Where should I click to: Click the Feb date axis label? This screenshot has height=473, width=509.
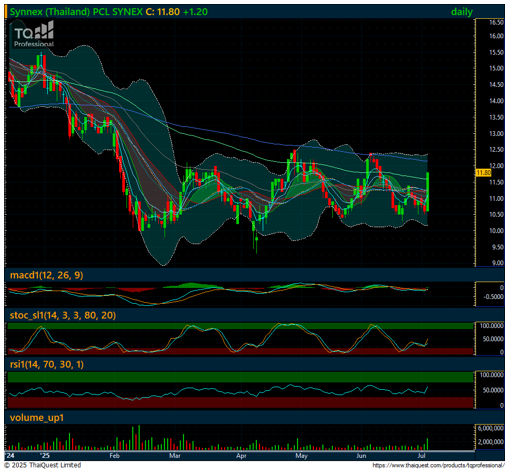point(114,456)
